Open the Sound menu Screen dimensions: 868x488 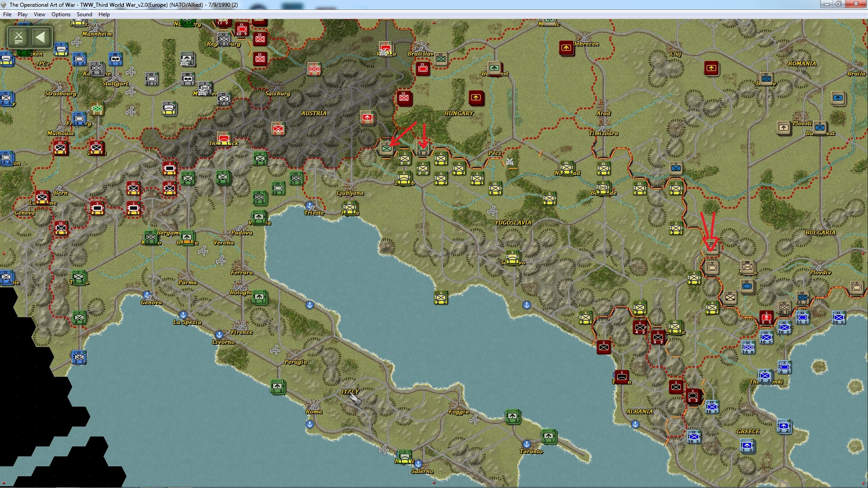coord(85,14)
